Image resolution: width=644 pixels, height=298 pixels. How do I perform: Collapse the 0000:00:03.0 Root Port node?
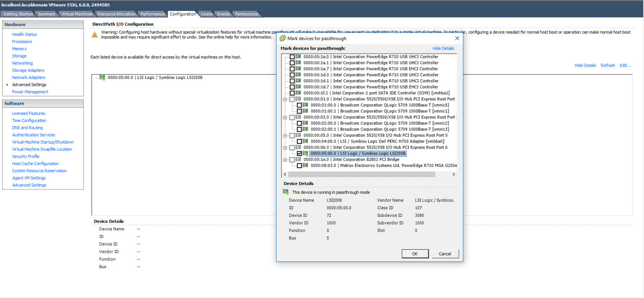click(x=285, y=117)
